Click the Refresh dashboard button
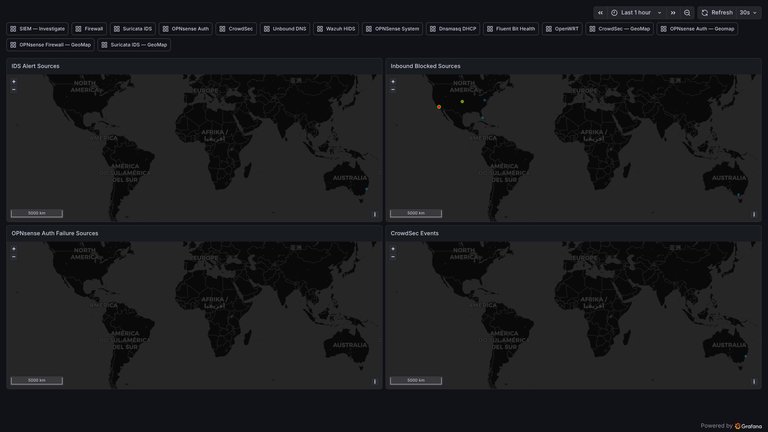768x432 pixels. 717,13
